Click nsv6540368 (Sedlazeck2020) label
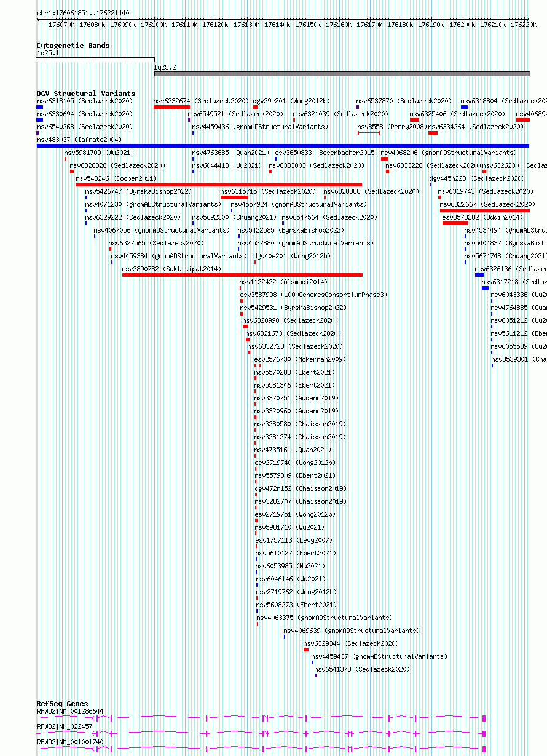547x756 pixels. 85,127
